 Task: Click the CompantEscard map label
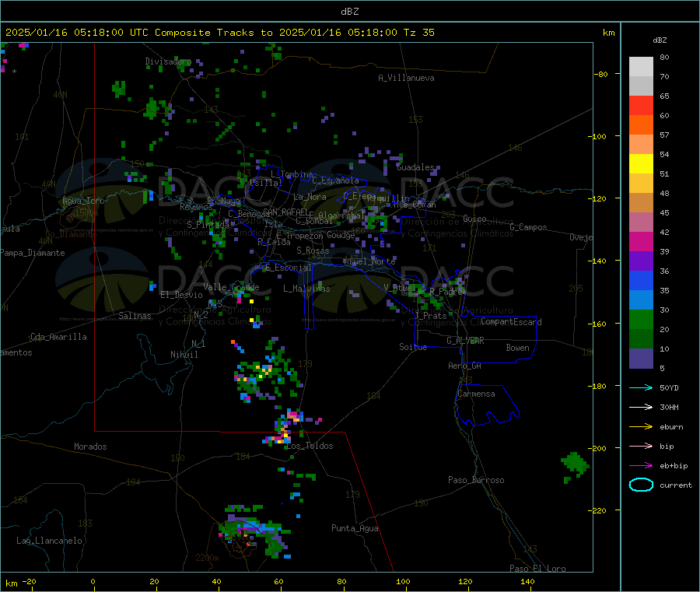pos(511,321)
